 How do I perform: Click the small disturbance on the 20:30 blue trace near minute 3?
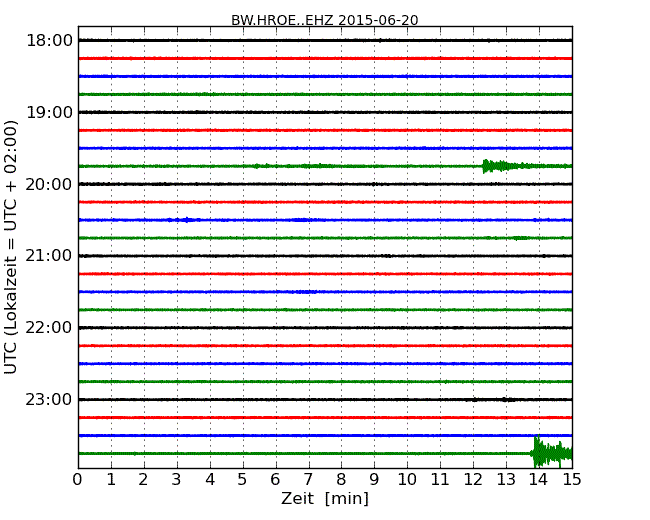point(184,220)
